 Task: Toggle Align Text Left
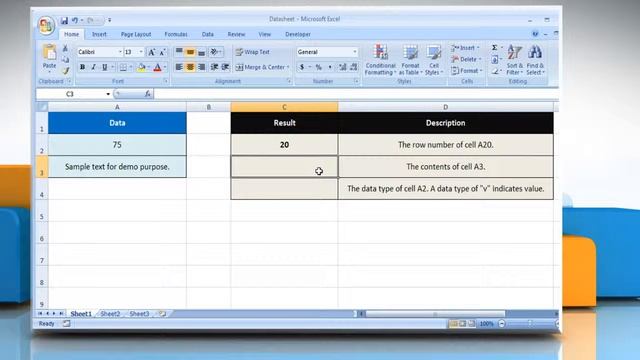(179, 67)
